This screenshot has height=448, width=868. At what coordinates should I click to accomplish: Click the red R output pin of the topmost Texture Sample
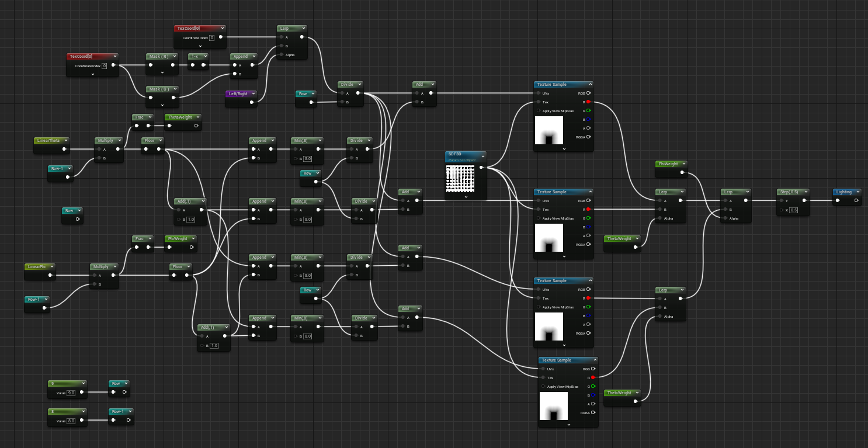click(x=588, y=102)
